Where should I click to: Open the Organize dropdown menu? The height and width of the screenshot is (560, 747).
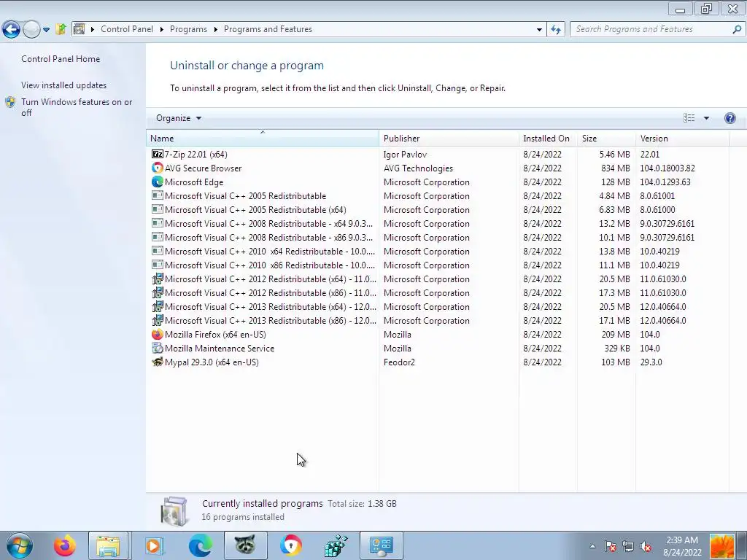[179, 118]
